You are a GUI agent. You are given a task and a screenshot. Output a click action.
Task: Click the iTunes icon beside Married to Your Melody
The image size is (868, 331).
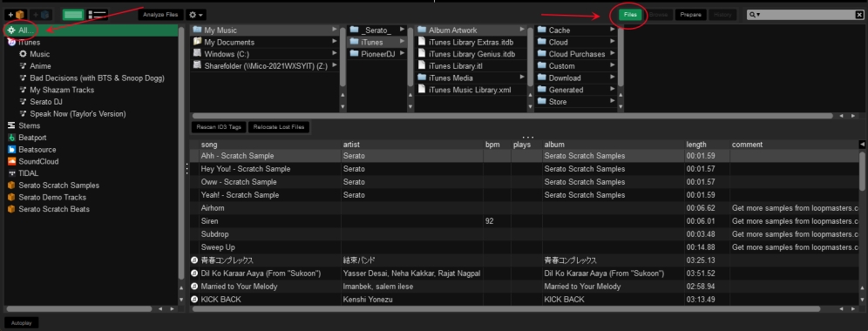[194, 287]
